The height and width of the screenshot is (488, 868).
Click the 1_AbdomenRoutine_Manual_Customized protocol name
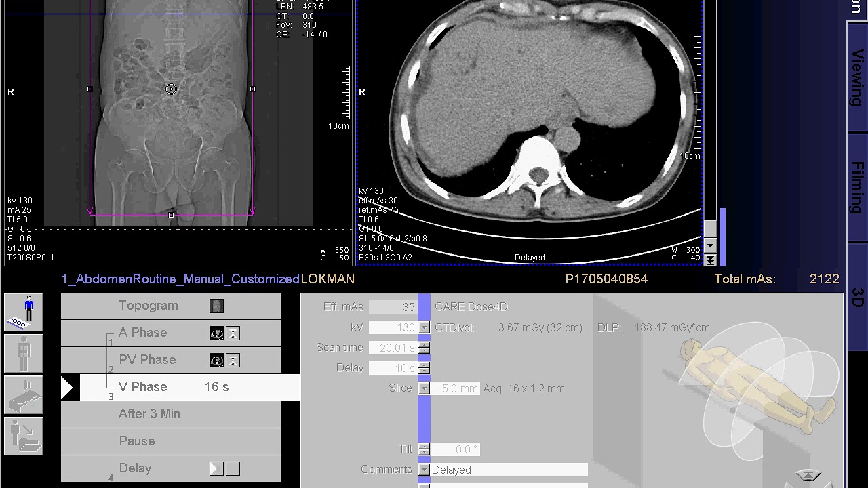(180, 279)
